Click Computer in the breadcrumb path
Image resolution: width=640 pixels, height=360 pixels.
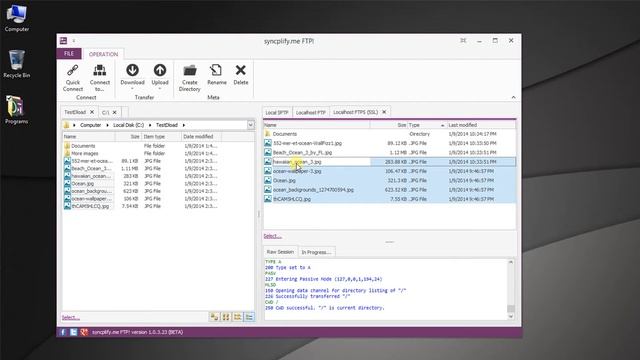click(91, 125)
